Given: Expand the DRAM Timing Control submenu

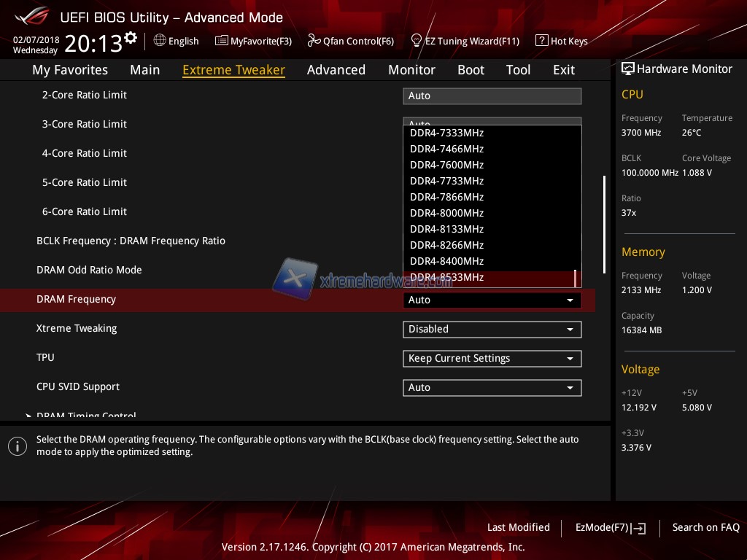Looking at the screenshot, I should pos(86,416).
